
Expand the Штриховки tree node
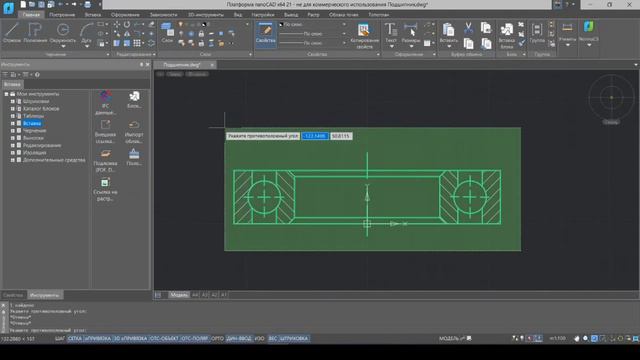13,101
